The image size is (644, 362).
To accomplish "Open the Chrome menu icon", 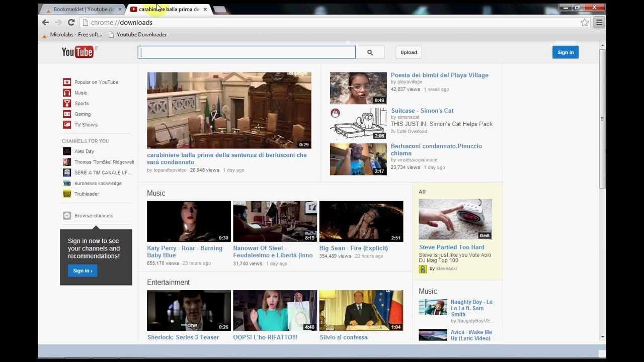I will coord(599,22).
